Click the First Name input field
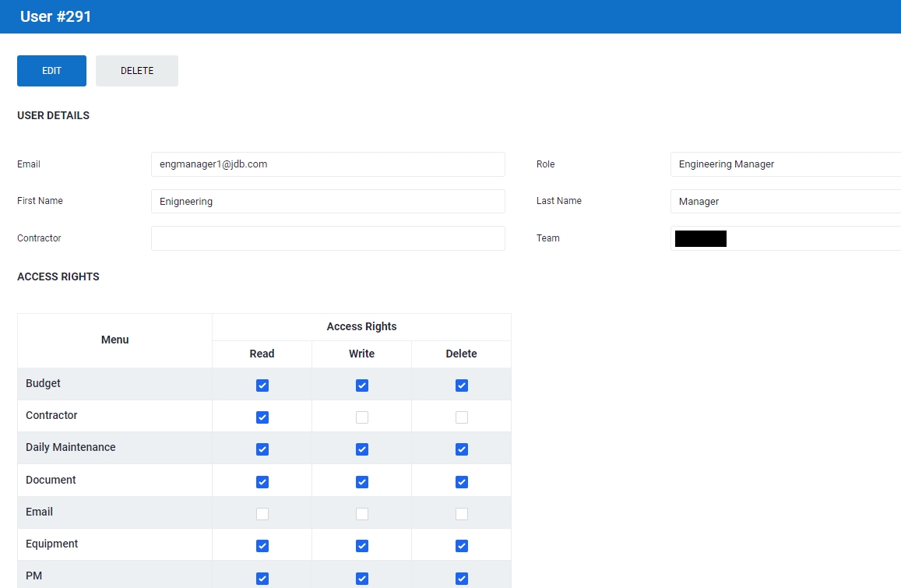 pos(328,201)
